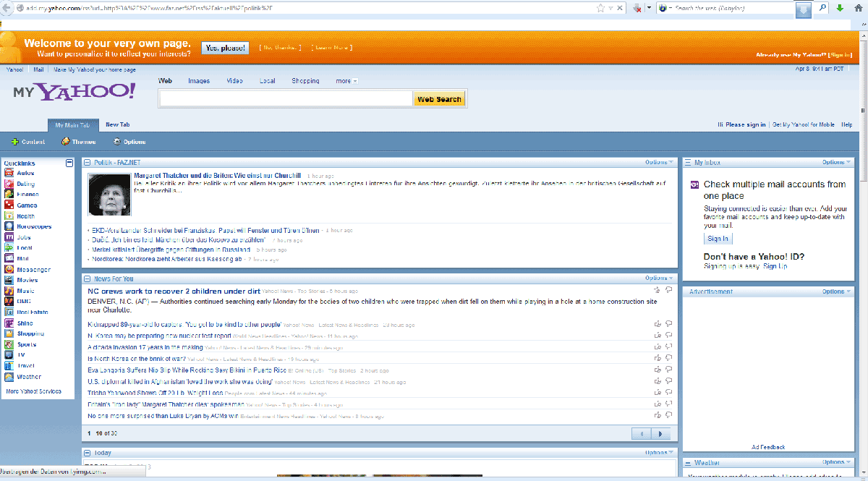
Task: Click the 'No, thanks' link
Action: (280, 48)
